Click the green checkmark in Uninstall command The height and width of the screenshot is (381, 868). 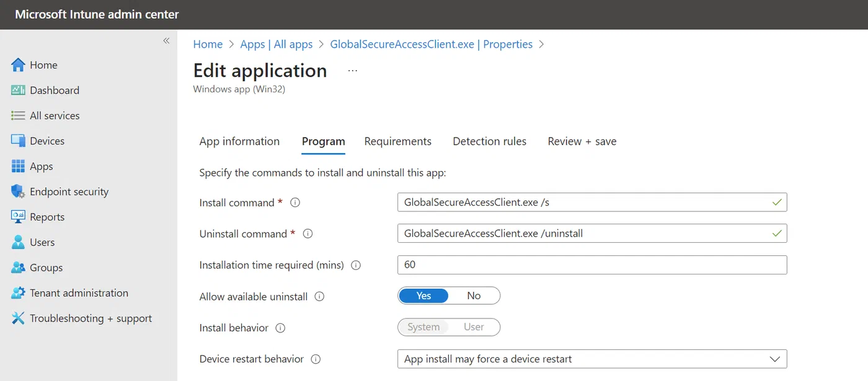coord(777,234)
